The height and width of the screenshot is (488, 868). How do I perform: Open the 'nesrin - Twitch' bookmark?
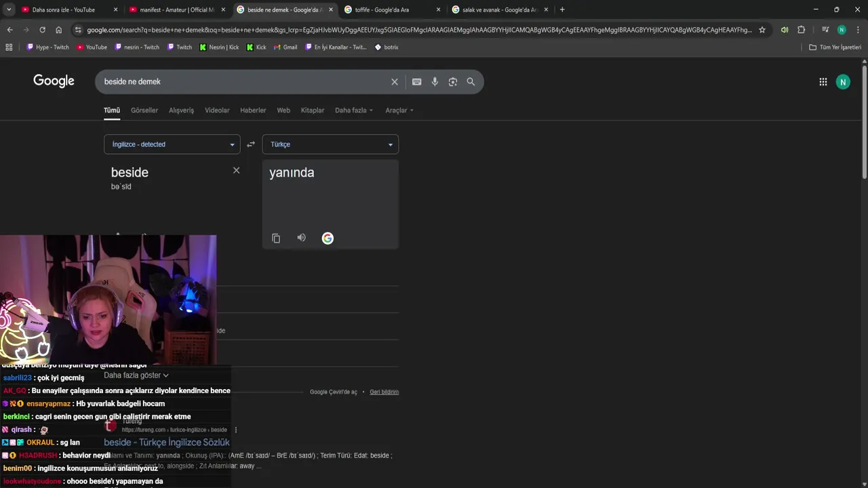[x=137, y=47]
